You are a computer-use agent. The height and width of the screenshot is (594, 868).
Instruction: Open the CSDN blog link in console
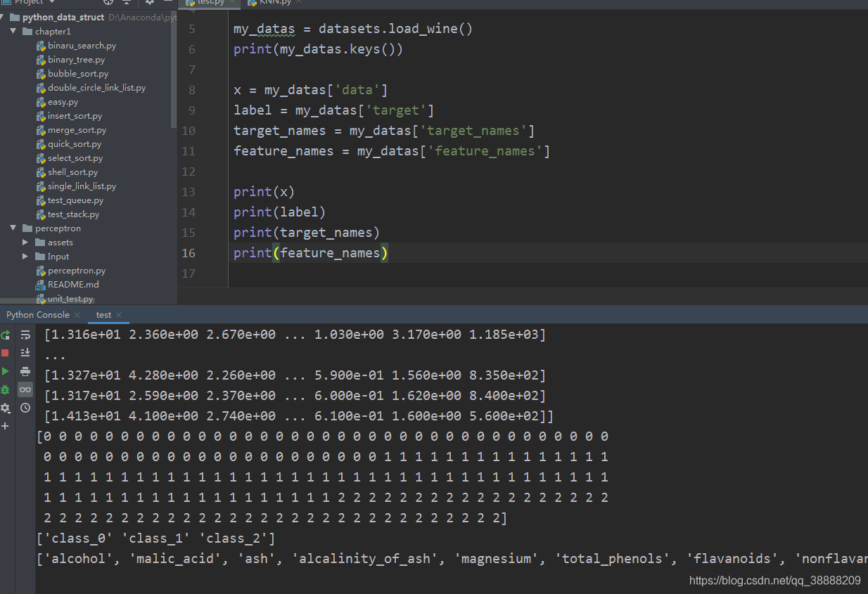[775, 581]
